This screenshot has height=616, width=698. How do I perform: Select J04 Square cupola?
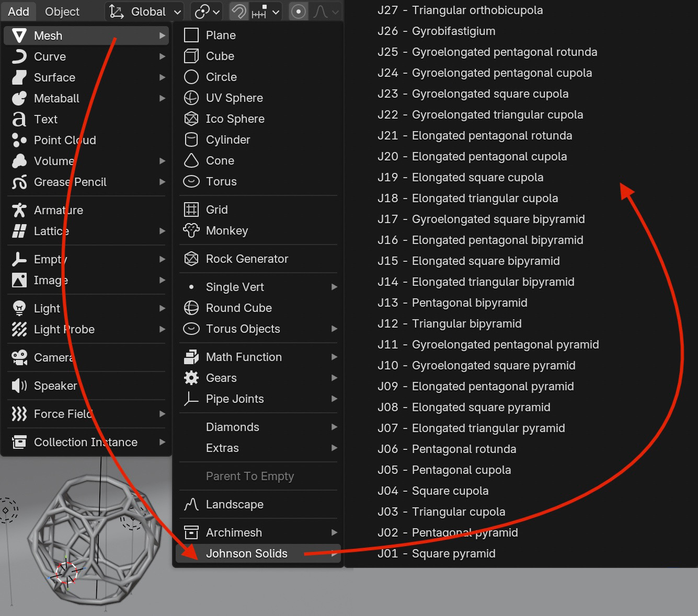tap(433, 491)
